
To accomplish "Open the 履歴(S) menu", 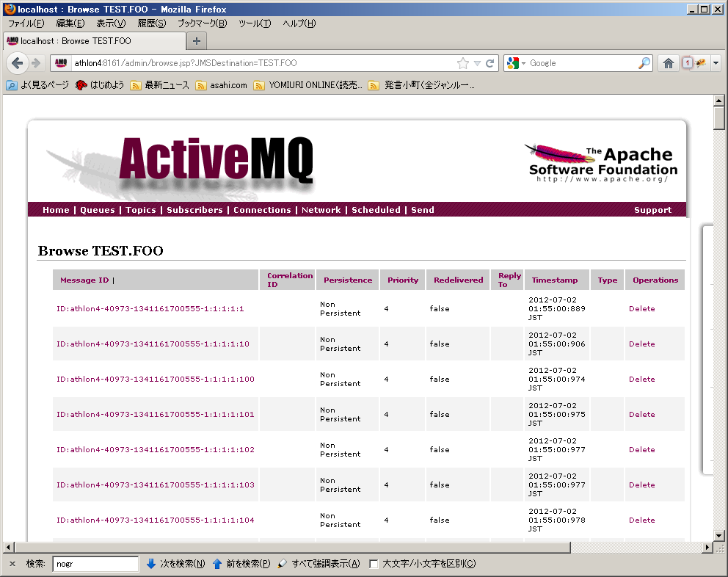I will pos(152,23).
